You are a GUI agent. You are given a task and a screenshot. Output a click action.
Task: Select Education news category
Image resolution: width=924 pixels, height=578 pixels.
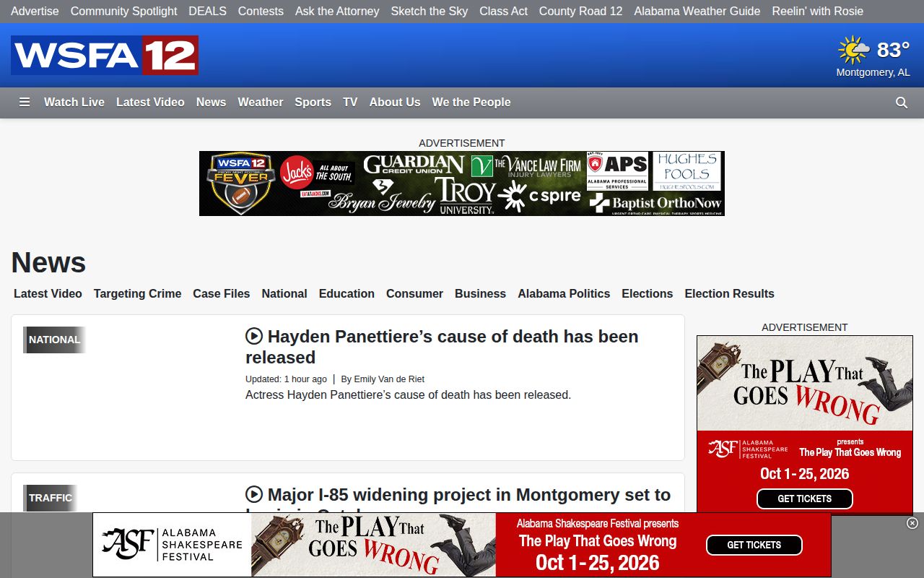tap(346, 294)
